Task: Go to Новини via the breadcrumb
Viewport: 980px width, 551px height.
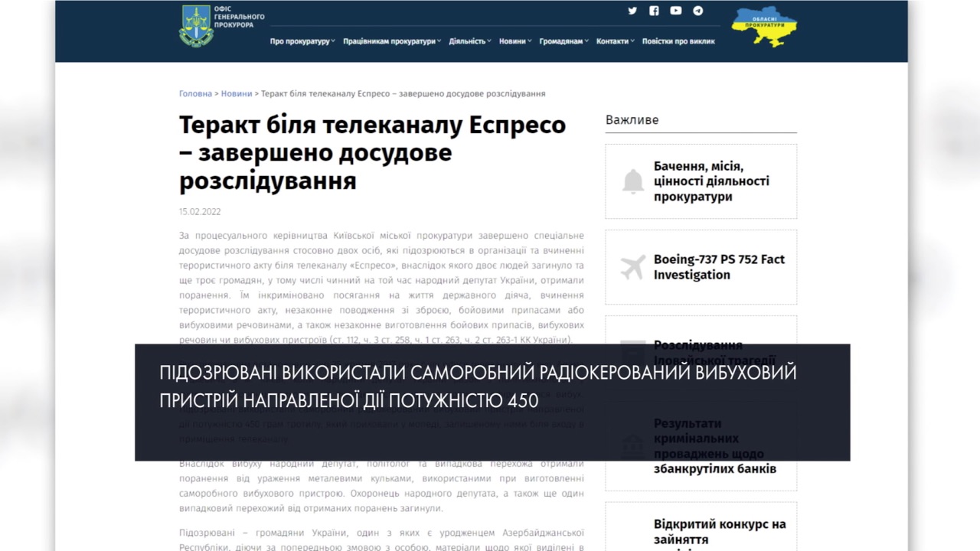Action: (237, 93)
